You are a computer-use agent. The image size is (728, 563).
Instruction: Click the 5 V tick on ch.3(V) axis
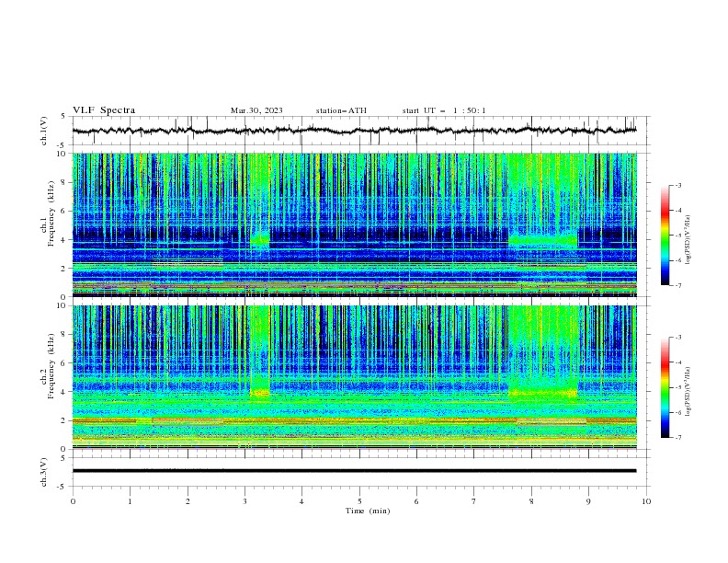[x=63, y=457]
